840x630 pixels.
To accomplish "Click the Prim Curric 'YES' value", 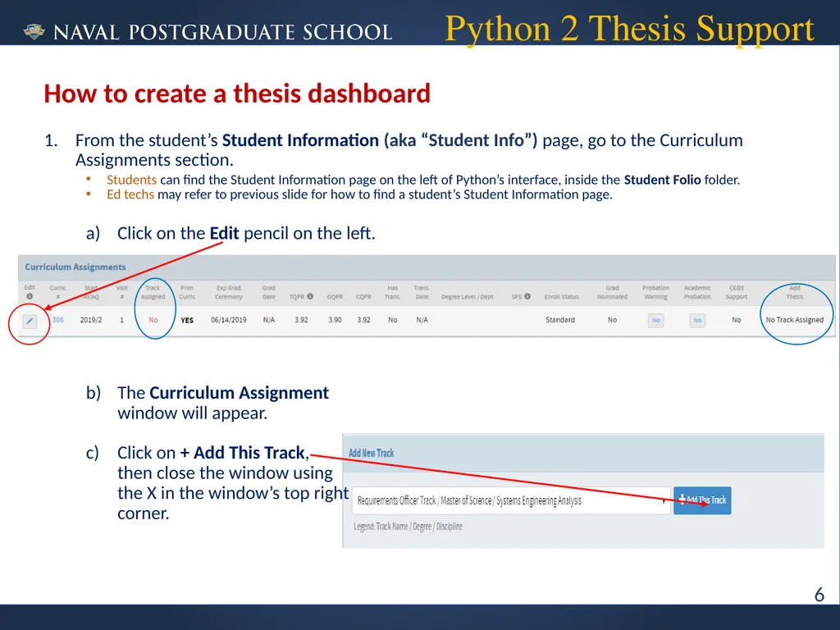I will [x=187, y=321].
